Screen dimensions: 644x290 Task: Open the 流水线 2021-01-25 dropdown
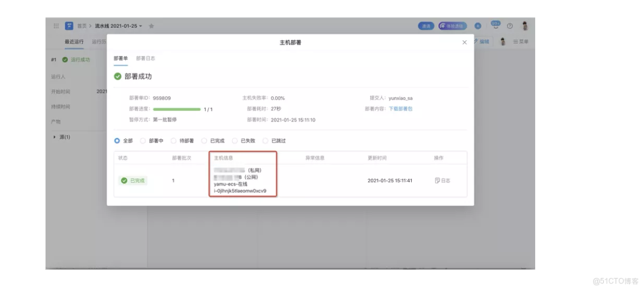119,26
